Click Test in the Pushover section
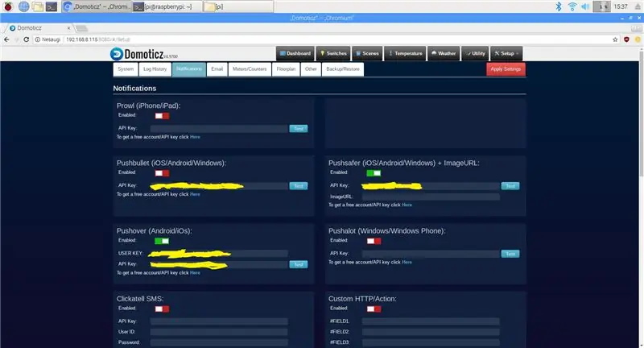Viewport: 644px width, 348px height. [x=299, y=264]
